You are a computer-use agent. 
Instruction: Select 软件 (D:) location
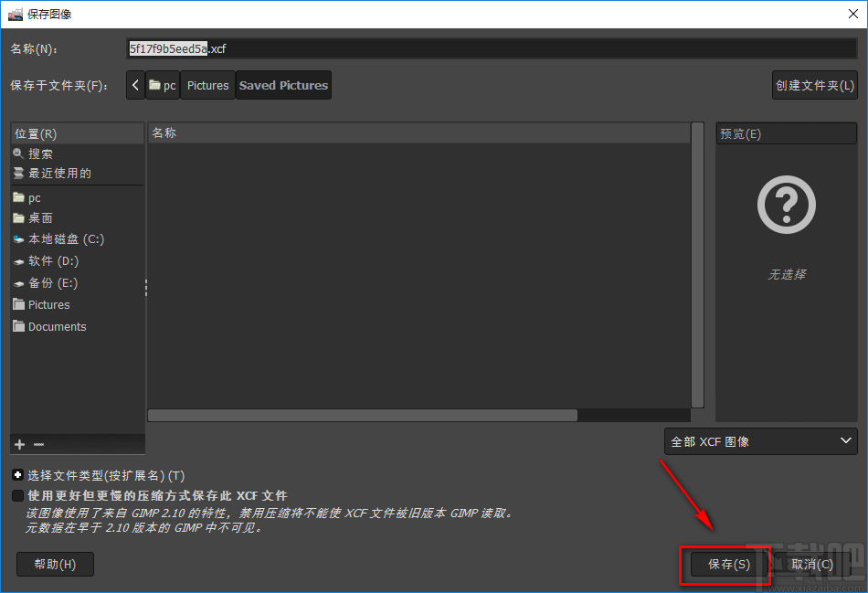click(x=54, y=260)
